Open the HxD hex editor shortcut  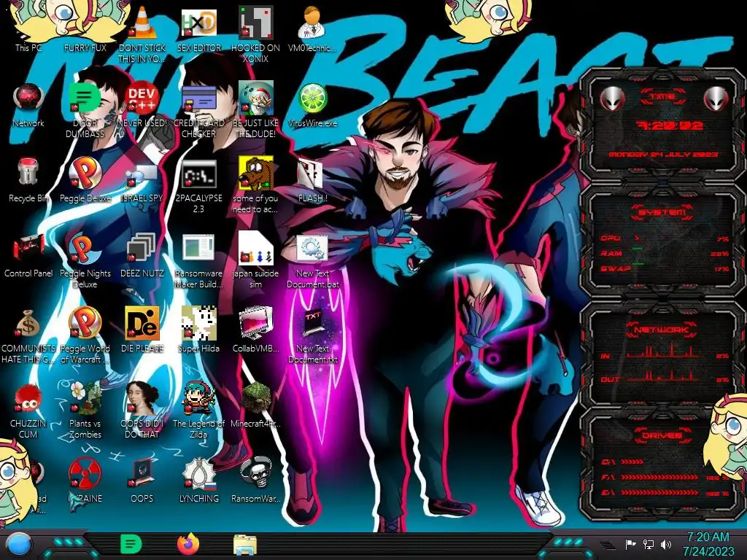(198, 23)
